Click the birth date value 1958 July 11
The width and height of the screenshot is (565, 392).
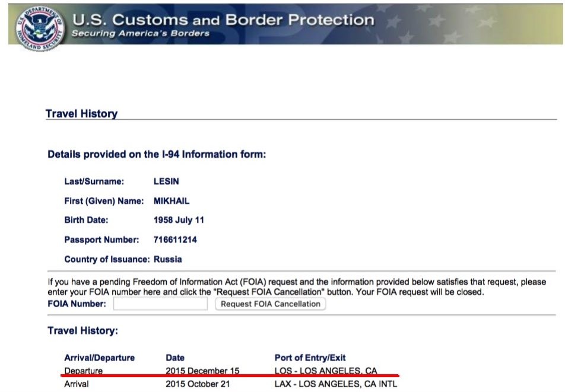tap(179, 221)
